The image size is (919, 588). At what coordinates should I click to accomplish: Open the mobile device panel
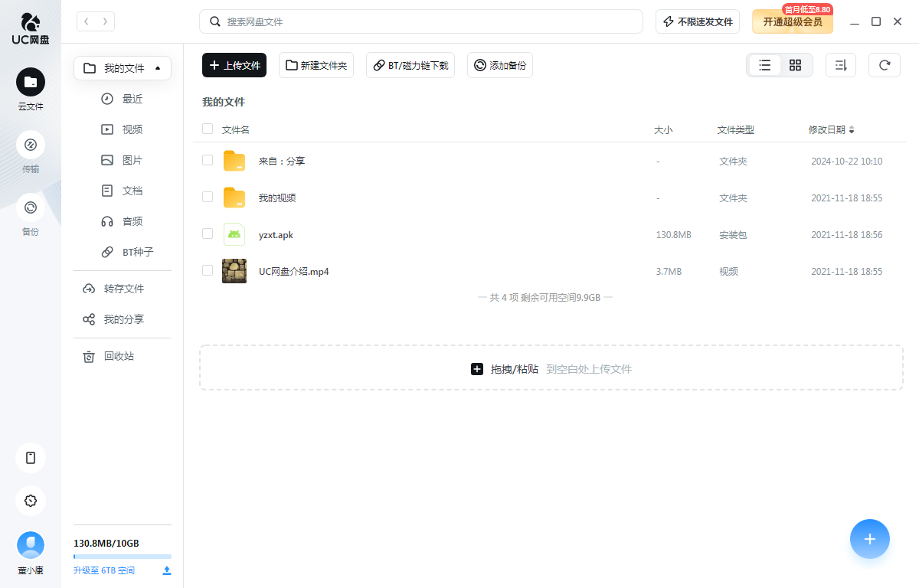[x=31, y=457]
